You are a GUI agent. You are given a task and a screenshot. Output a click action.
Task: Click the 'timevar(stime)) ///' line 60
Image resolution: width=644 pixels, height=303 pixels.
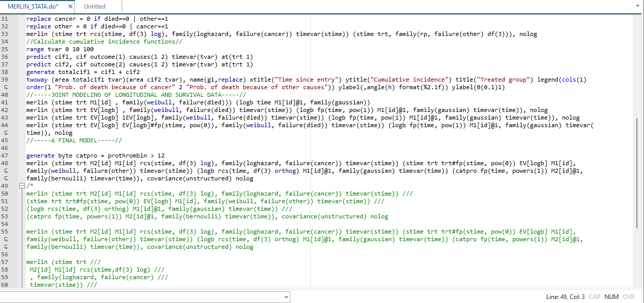(x=63, y=285)
